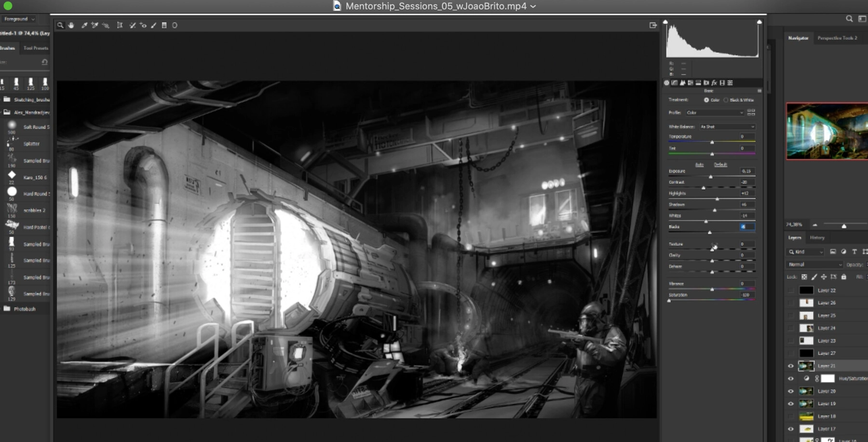
Task: Select the Hand tool in Camera Raw toolbar
Action: [x=71, y=26]
